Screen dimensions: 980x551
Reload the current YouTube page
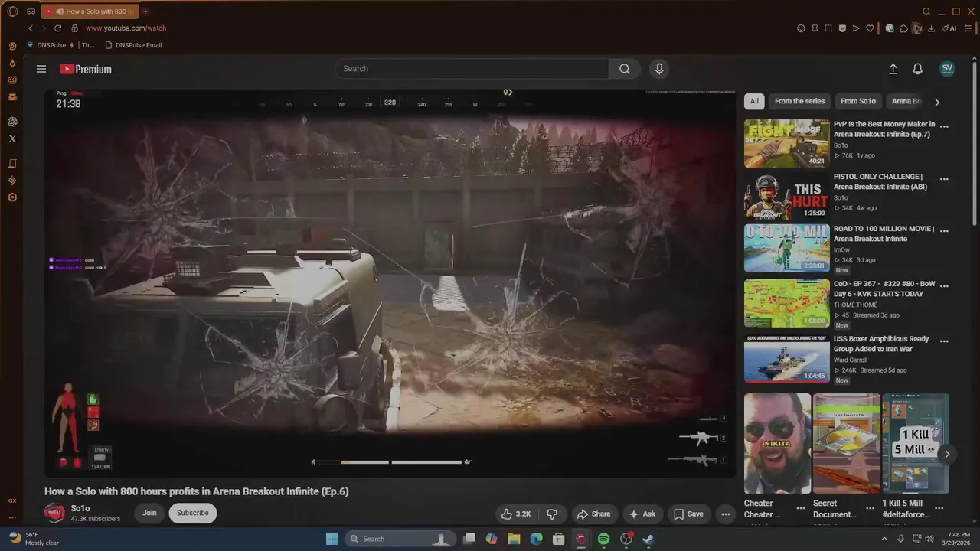[57, 28]
